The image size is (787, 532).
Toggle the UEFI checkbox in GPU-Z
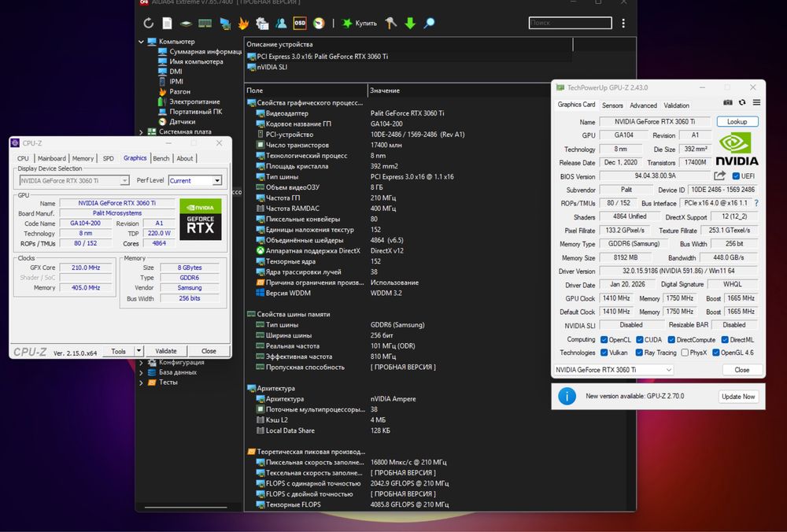click(x=736, y=176)
